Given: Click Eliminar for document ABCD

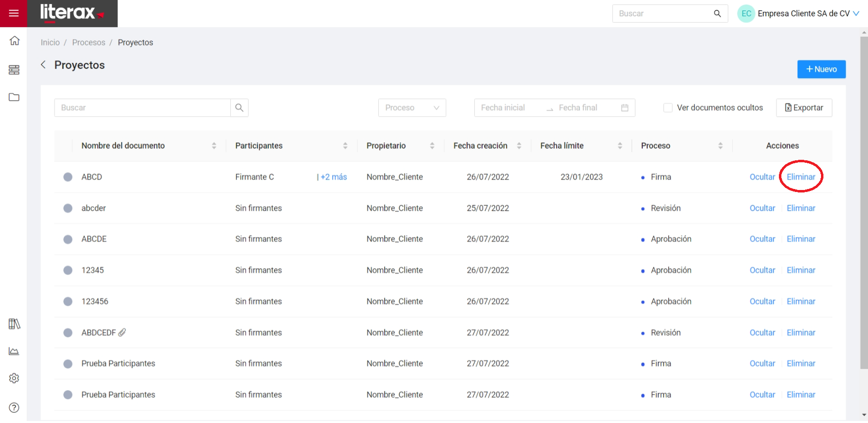Looking at the screenshot, I should (801, 177).
